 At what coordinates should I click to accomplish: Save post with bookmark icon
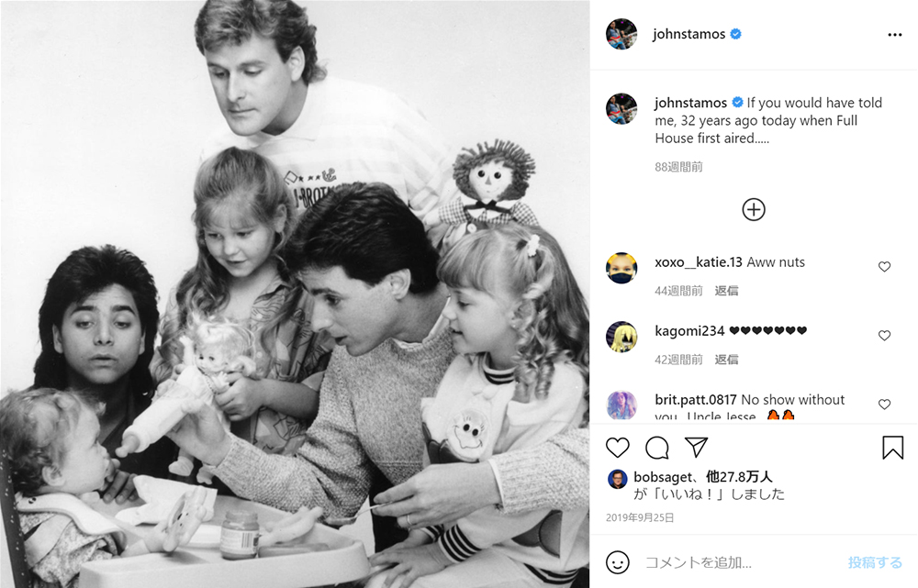coord(893,448)
